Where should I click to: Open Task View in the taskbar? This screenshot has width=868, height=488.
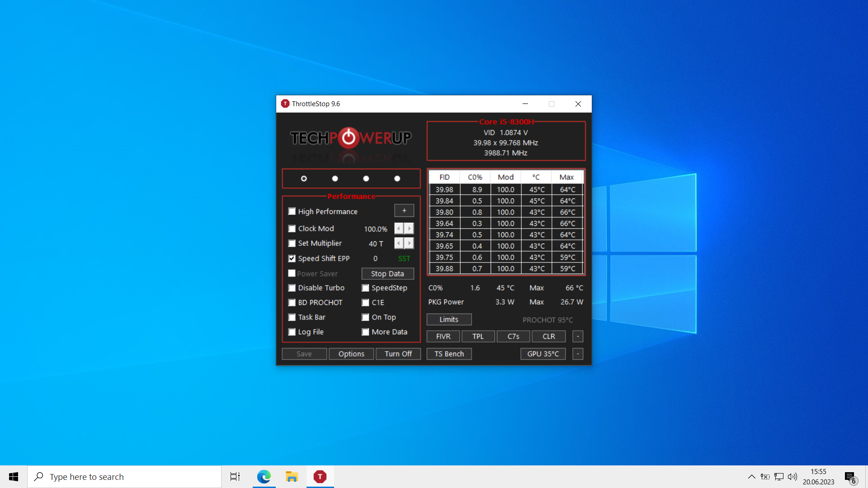[x=235, y=477]
